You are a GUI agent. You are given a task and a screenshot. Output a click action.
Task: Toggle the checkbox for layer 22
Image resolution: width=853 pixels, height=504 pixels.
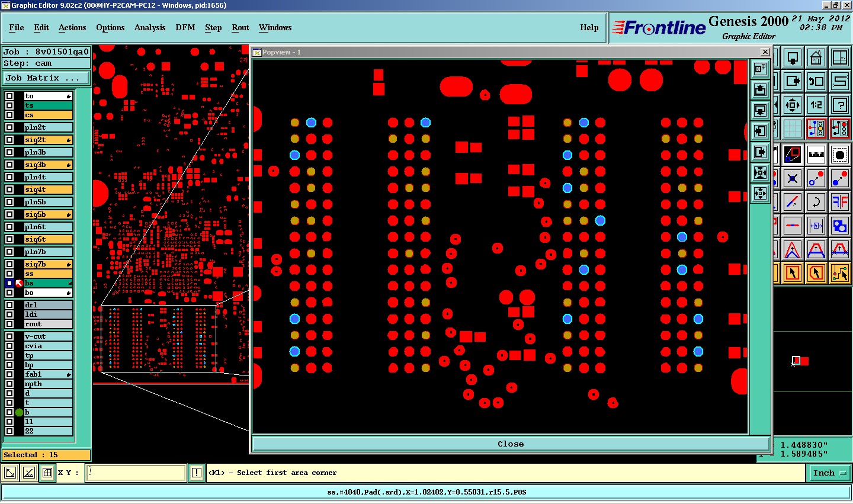(x=9, y=431)
